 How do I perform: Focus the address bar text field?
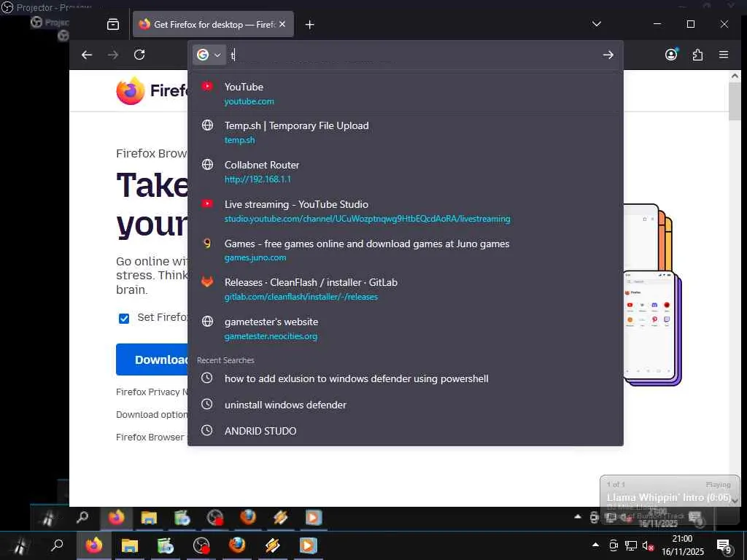click(x=412, y=55)
